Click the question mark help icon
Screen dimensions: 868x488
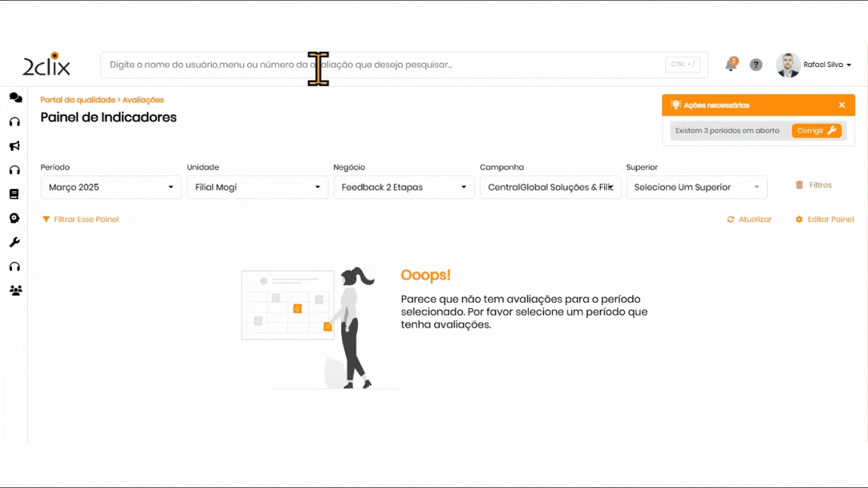756,65
